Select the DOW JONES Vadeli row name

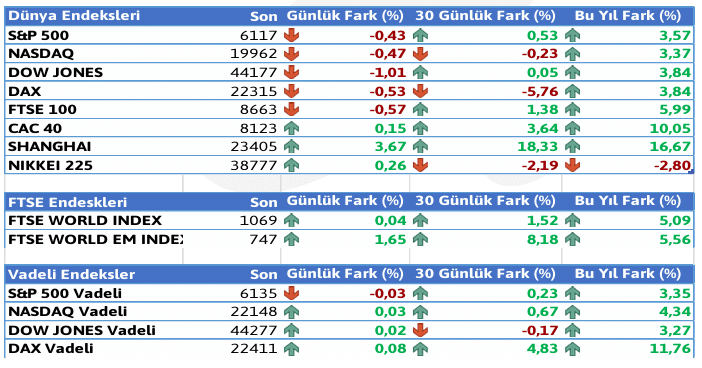[82, 330]
